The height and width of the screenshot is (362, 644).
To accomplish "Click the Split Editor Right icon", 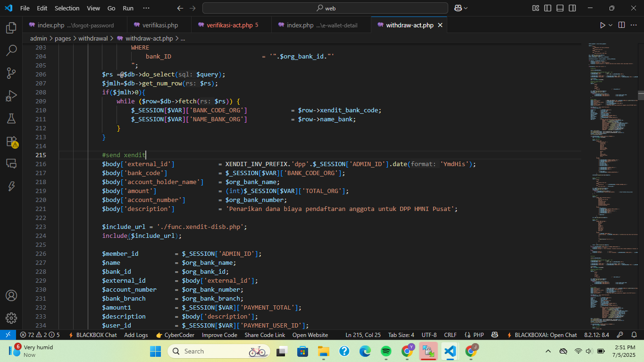I will click(621, 25).
